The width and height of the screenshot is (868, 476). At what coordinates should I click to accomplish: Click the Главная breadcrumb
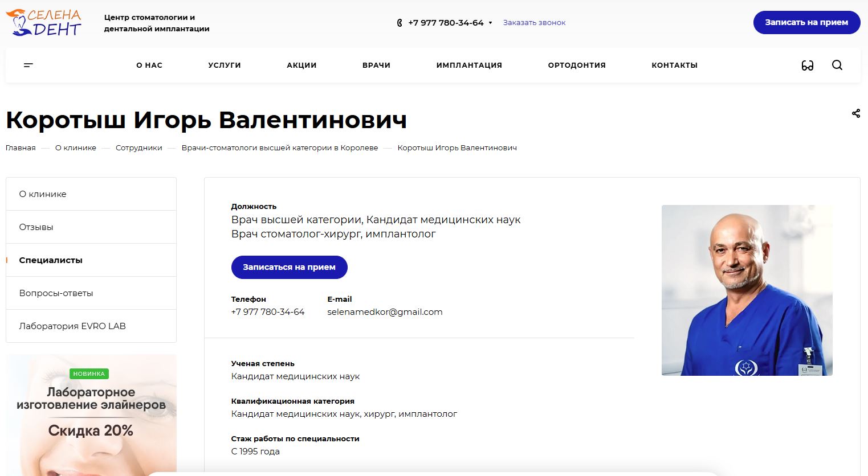(x=21, y=148)
